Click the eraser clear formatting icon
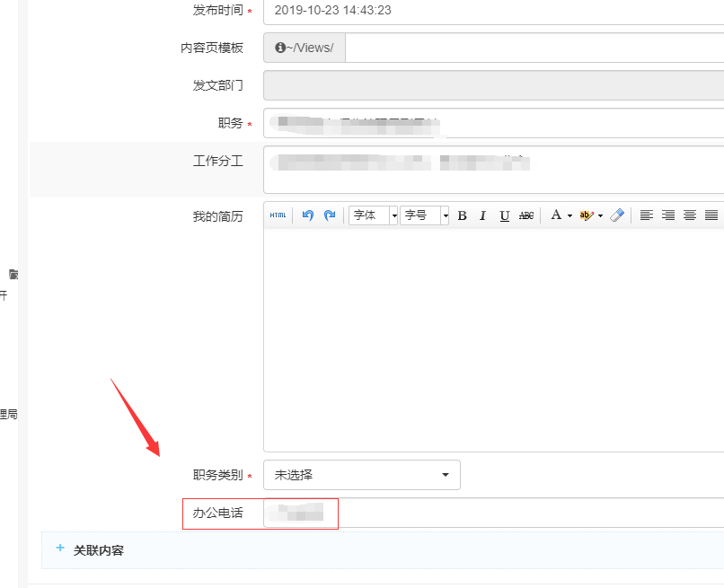Image resolution: width=724 pixels, height=588 pixels. coord(616,215)
